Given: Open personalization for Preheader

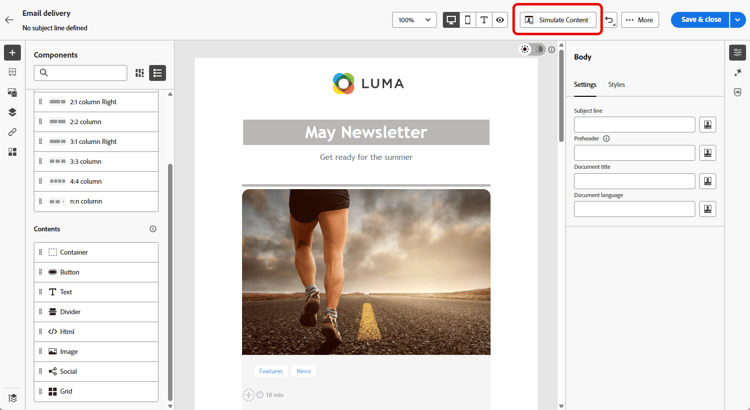Looking at the screenshot, I should 707,153.
